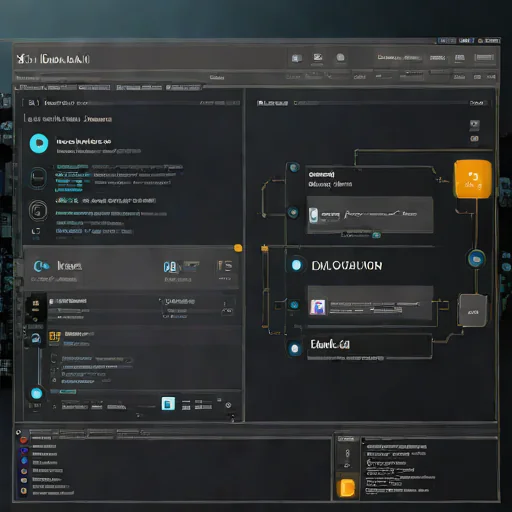
Task: Select the cyan circle beside DIALOUBUION heading
Action: pos(296,265)
